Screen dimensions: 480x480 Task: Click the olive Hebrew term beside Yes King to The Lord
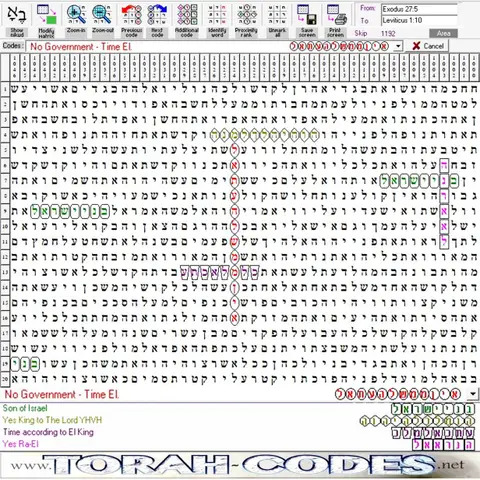coord(417,421)
